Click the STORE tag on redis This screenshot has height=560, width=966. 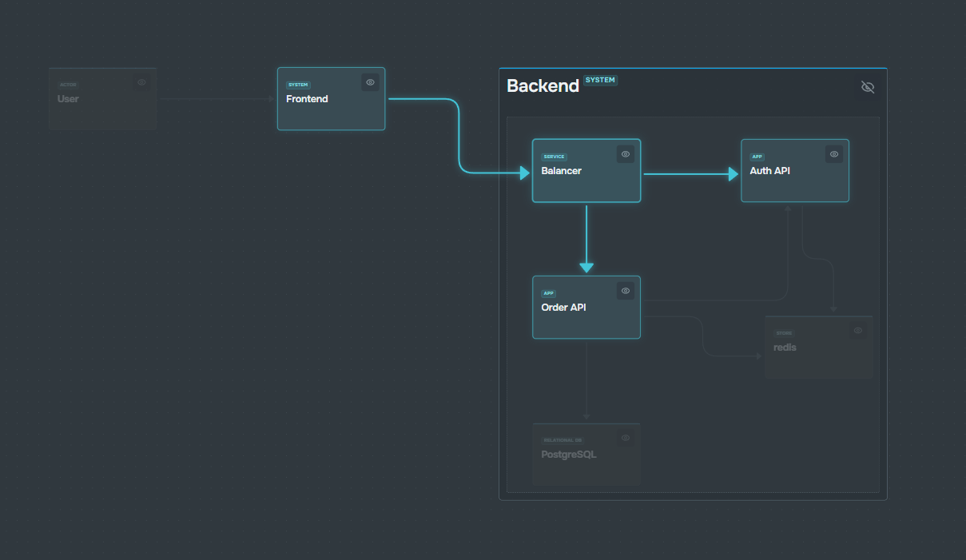(x=784, y=333)
